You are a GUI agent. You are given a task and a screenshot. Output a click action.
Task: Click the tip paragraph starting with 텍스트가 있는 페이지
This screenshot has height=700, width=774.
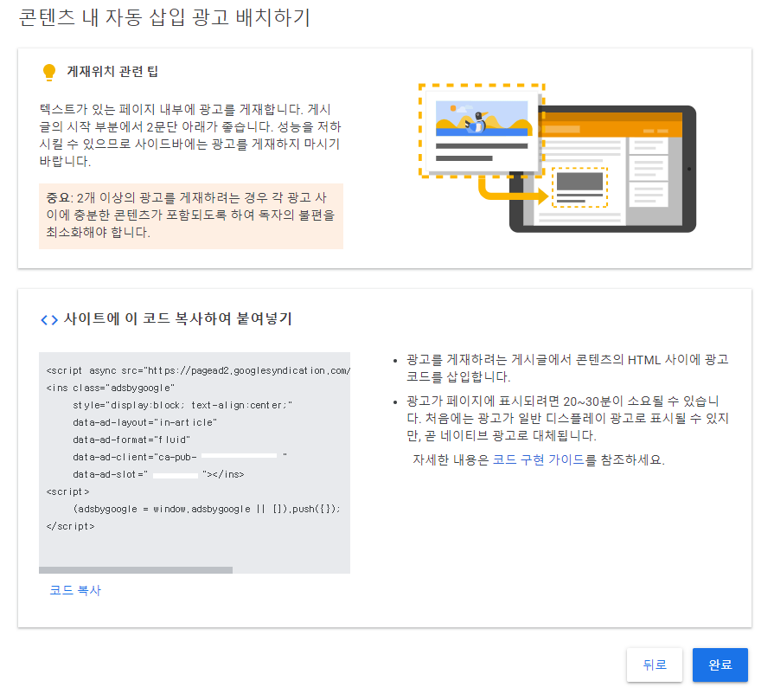[190, 135]
